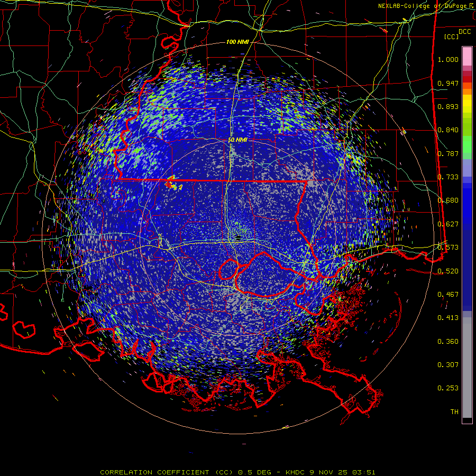
Task: Click the 100 NMI range ring label
Action: [x=237, y=42]
